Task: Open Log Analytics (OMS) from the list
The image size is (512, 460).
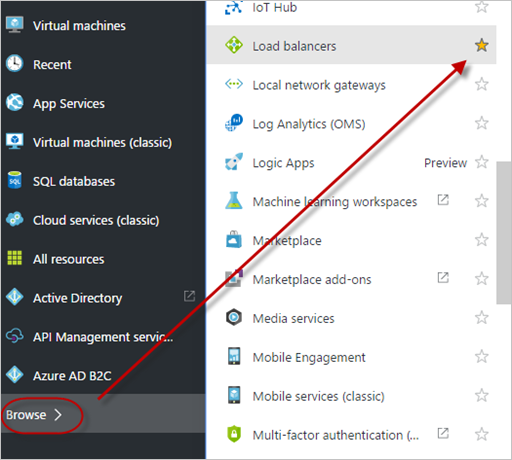Action: pos(351,123)
